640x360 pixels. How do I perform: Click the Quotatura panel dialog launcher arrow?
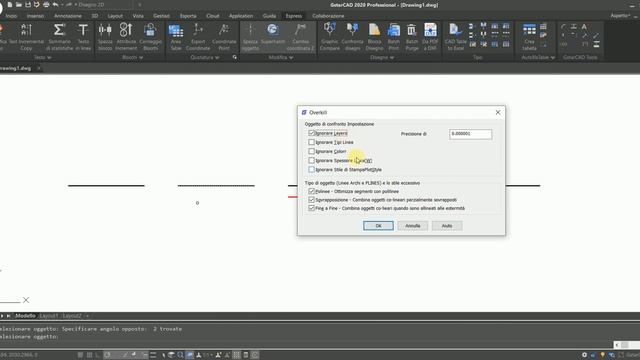point(235,58)
